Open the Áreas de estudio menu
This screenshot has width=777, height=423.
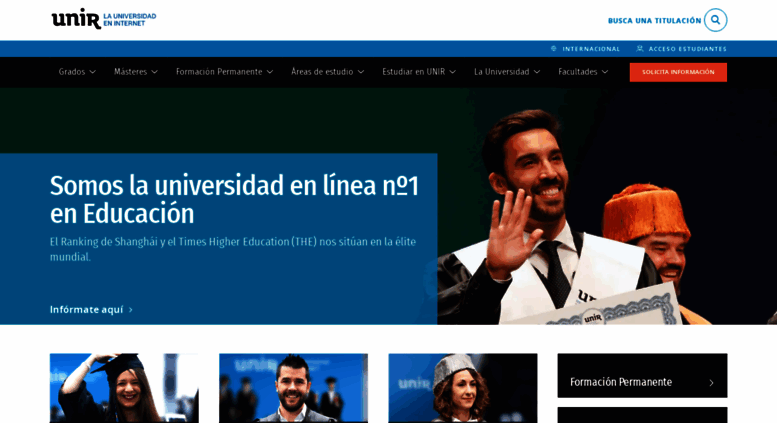[x=322, y=72]
